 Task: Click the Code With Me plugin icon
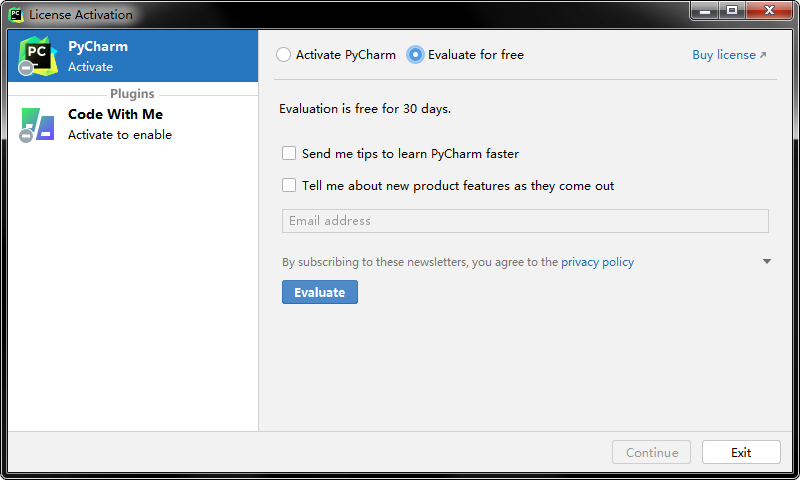tap(37, 124)
